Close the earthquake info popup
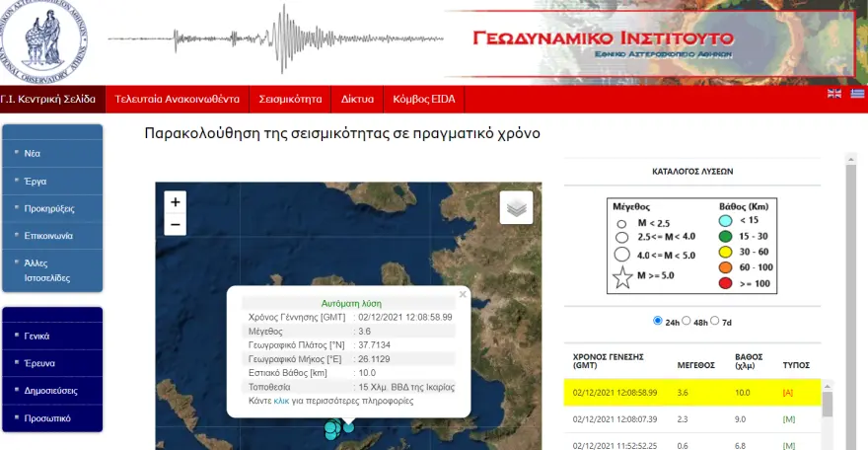The width and height of the screenshot is (868, 450). (x=462, y=294)
